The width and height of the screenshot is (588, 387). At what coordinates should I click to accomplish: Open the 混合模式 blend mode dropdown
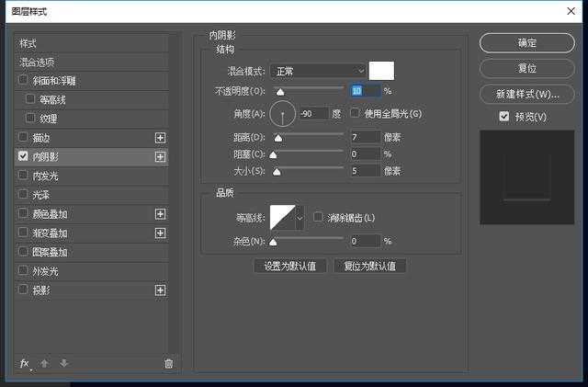point(318,71)
